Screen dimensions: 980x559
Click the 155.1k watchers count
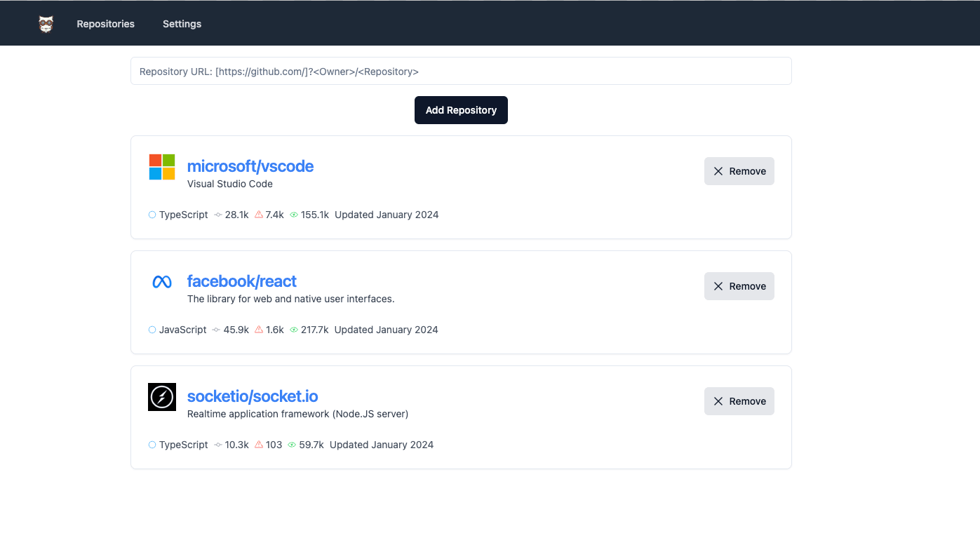coord(315,215)
